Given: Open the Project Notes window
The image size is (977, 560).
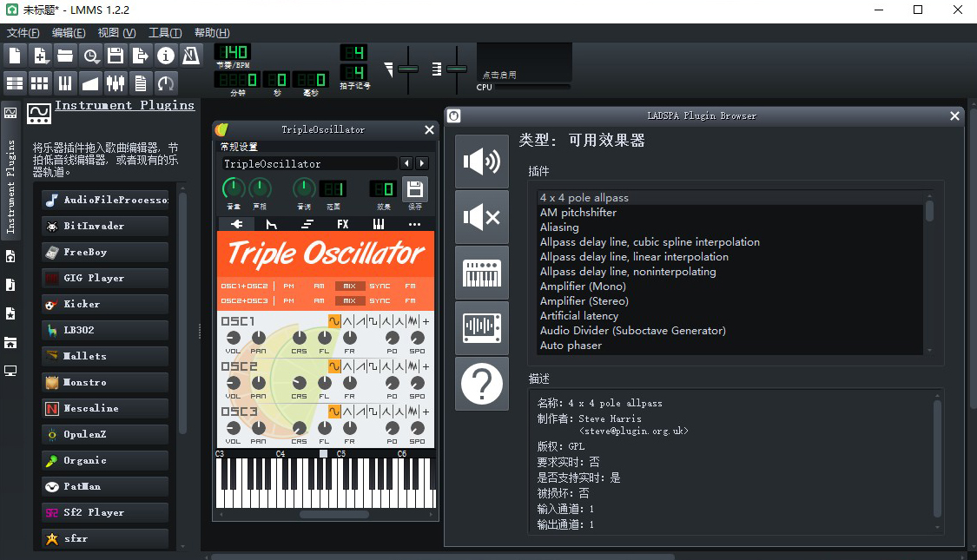Looking at the screenshot, I should point(141,82).
